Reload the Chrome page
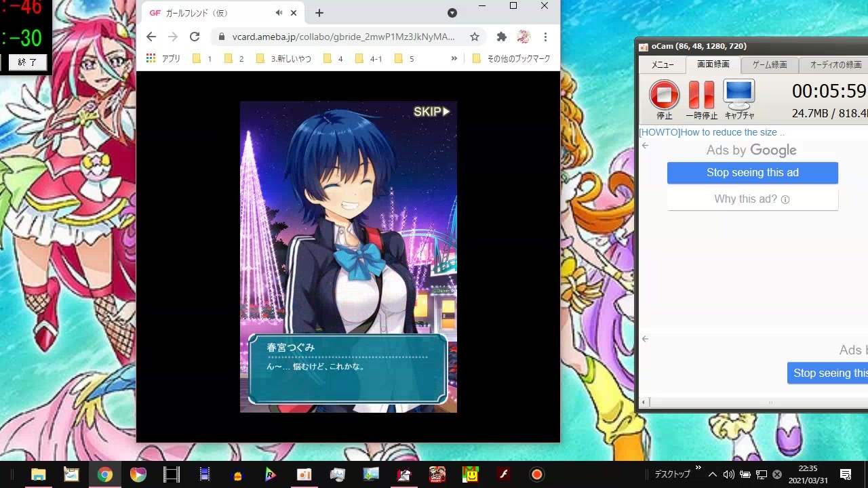Image resolution: width=868 pixels, height=488 pixels. [195, 37]
